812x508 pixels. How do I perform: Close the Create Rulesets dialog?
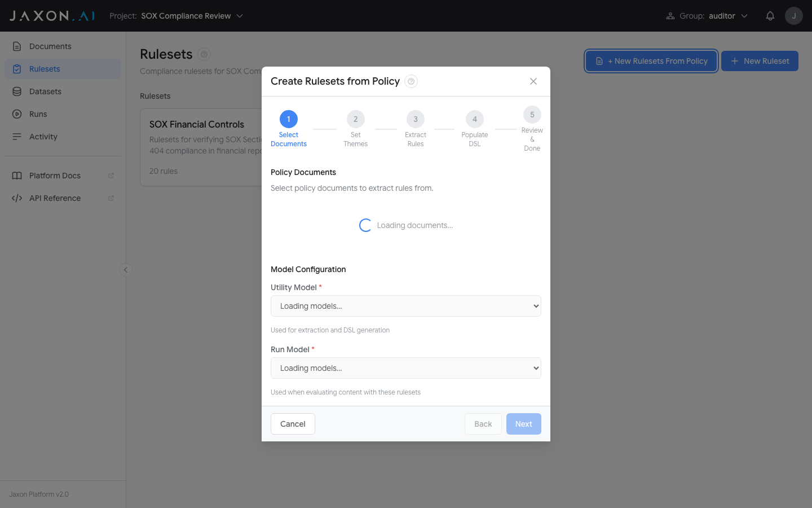coord(533,81)
